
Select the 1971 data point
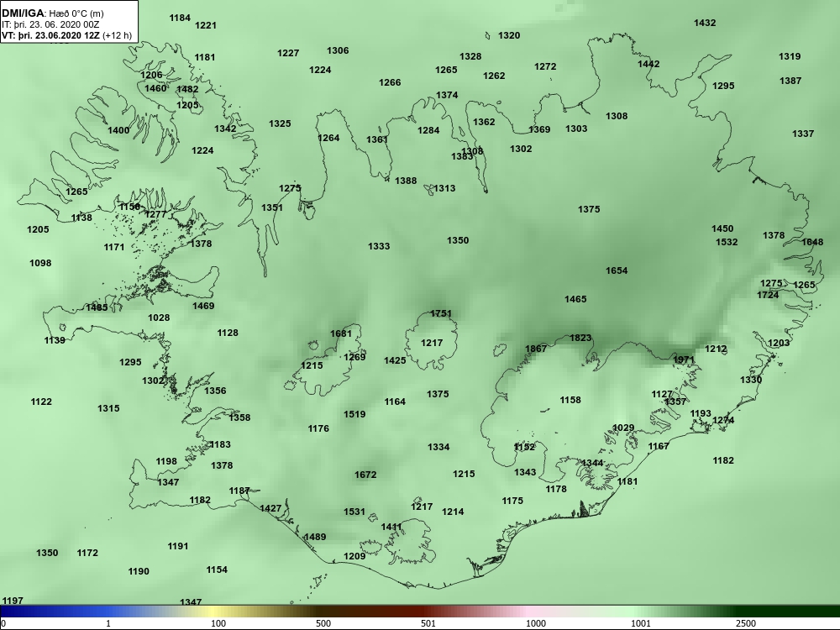click(684, 360)
